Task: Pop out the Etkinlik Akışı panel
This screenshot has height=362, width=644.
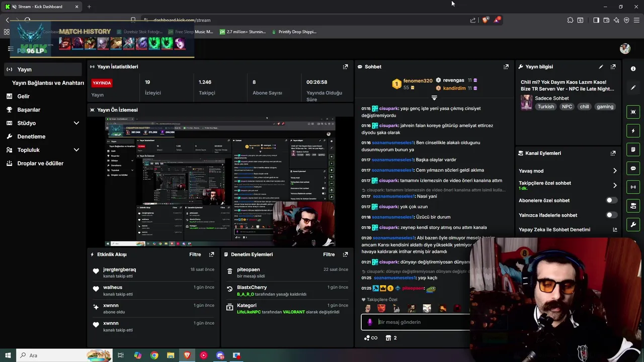Action: click(212, 254)
